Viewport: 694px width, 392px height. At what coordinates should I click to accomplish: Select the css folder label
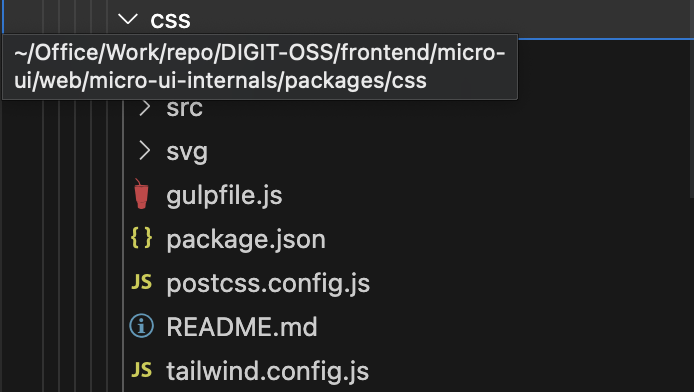pos(170,21)
